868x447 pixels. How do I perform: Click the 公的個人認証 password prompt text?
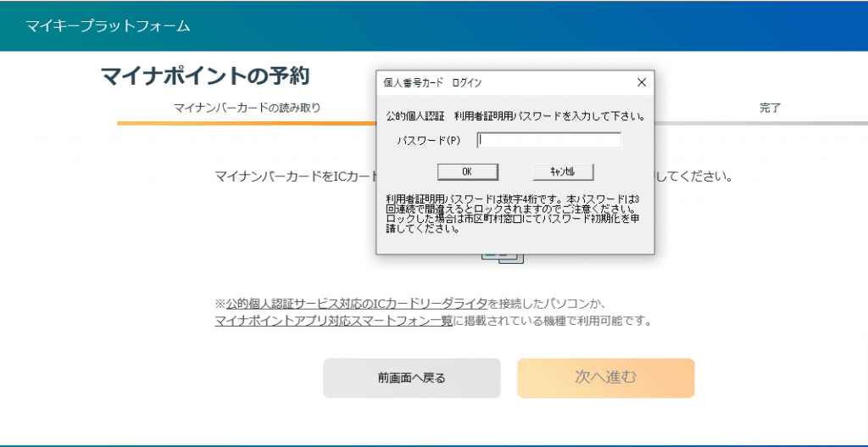coord(515,115)
